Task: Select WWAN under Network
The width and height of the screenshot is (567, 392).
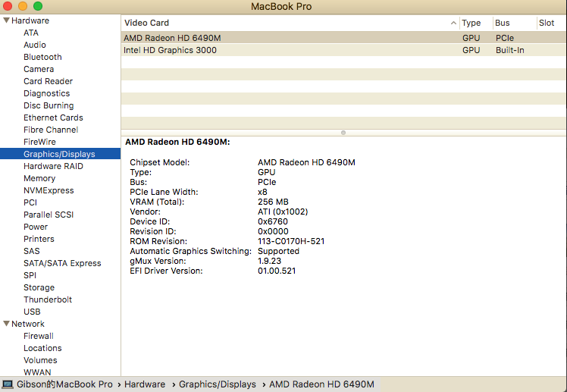Action: pos(37,372)
